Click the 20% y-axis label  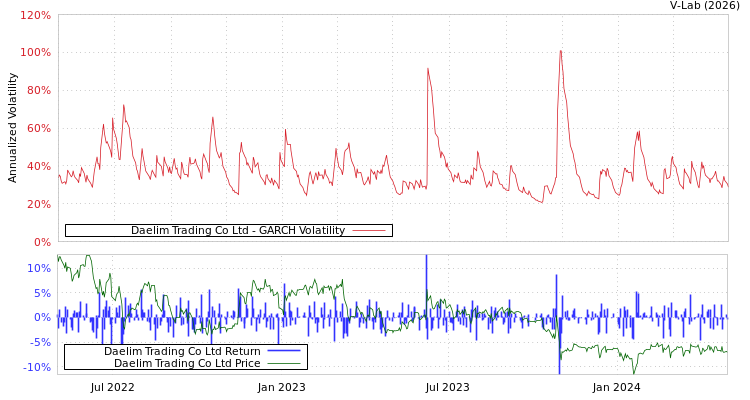(x=38, y=205)
